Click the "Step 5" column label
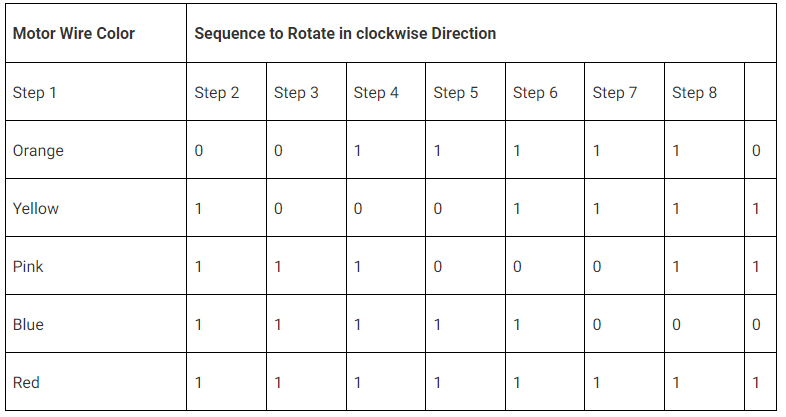This screenshot has width=786, height=417. (456, 93)
